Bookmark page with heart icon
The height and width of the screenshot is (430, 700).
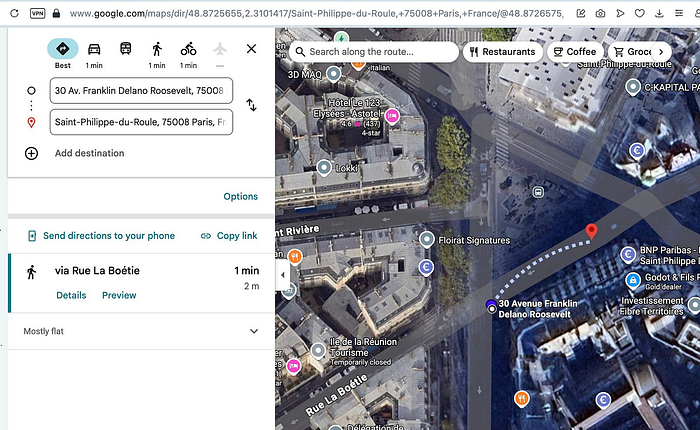[640, 13]
